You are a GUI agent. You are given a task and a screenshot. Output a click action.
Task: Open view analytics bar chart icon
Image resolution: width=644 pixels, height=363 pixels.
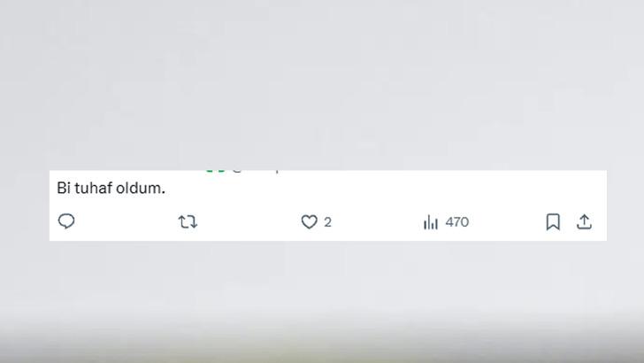coord(431,222)
